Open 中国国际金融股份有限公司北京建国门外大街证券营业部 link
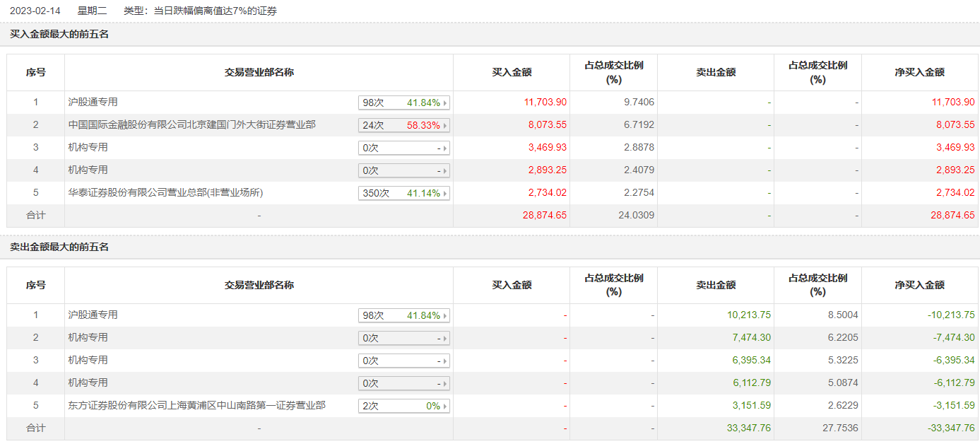The image size is (980, 444). 191,125
